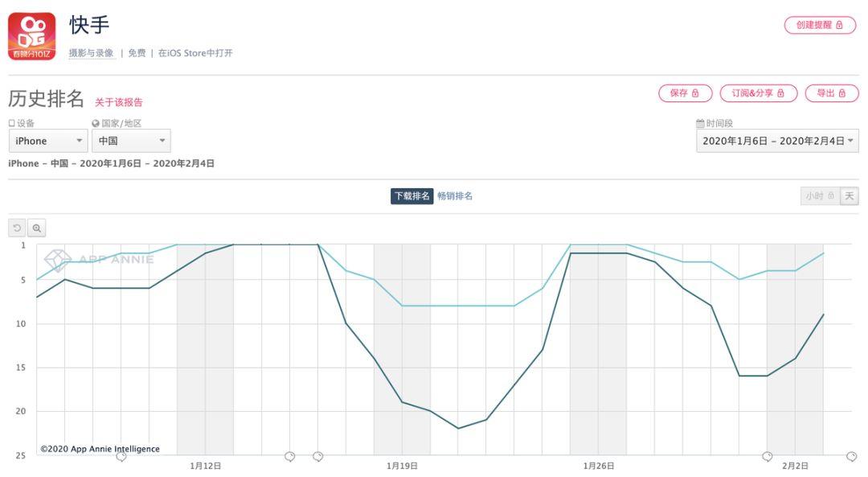Click the rank axis label 10
This screenshot has width=868, height=477.
pyautogui.click(x=20, y=323)
